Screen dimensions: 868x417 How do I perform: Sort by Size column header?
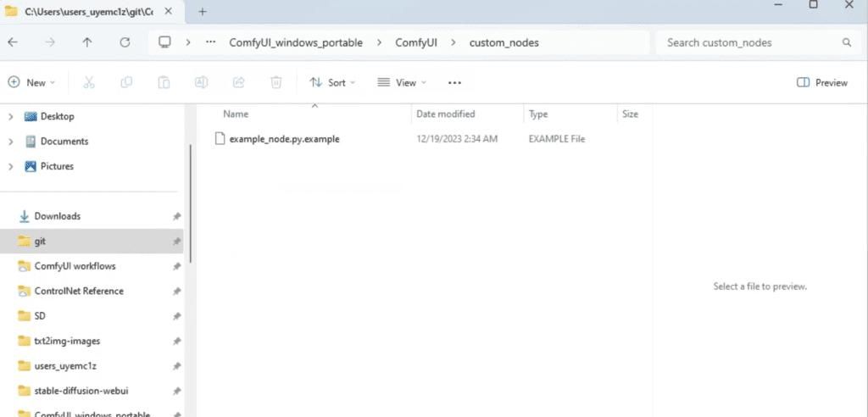tap(630, 114)
